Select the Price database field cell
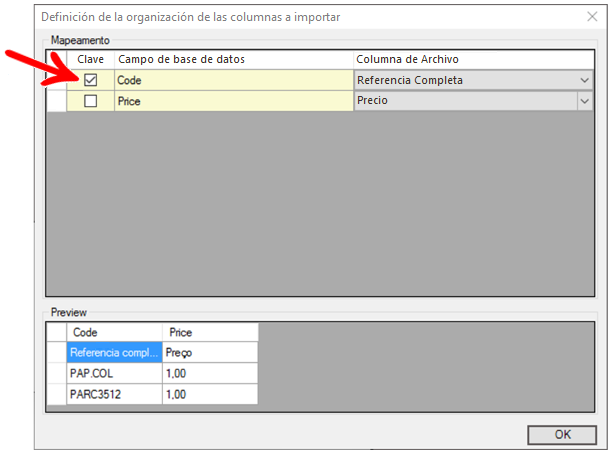615x458 pixels. coord(234,101)
